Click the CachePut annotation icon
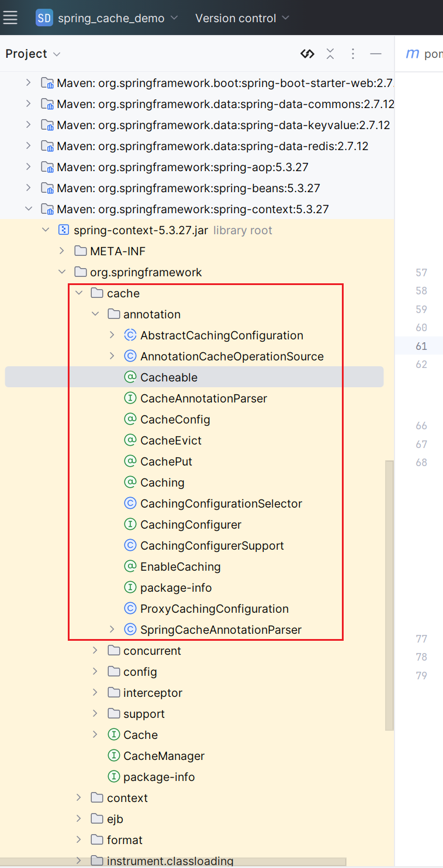This screenshot has width=443, height=868. (130, 461)
